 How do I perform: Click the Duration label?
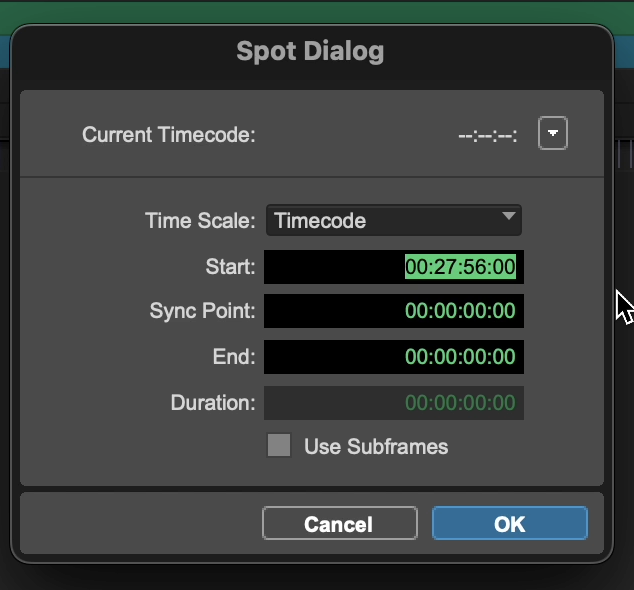coord(213,403)
